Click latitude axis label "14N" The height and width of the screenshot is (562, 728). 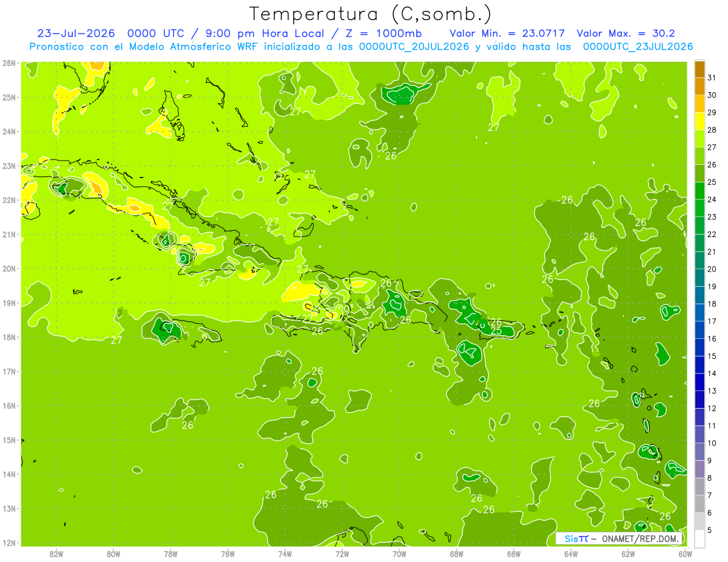pyautogui.click(x=9, y=474)
